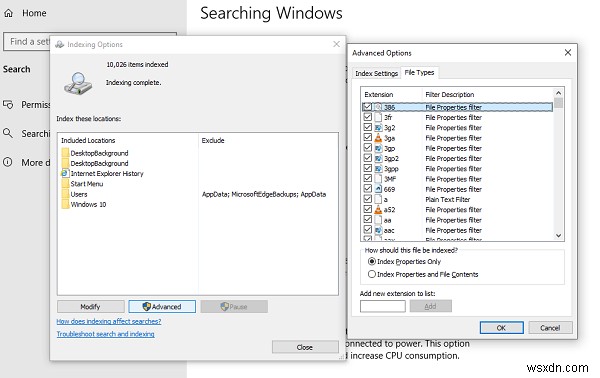Image resolution: width=600 pixels, height=378 pixels.
Task: Open How does indexing affect searches link
Action: (x=109, y=321)
